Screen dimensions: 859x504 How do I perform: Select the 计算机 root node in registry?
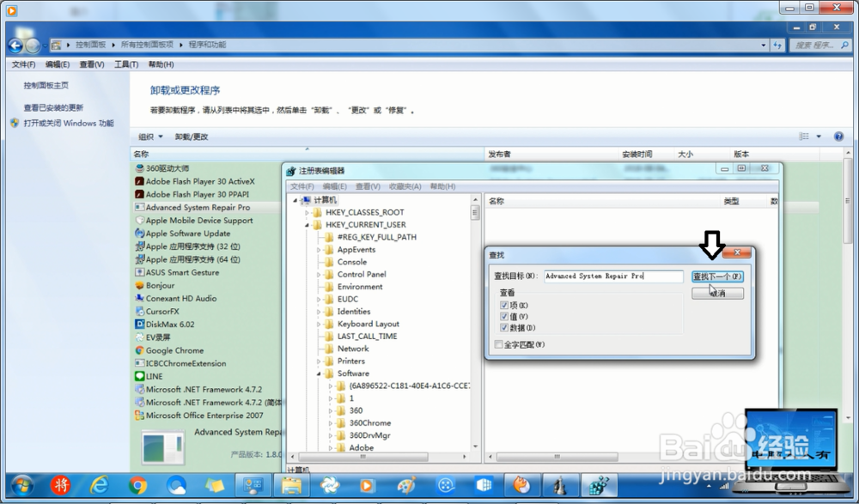tap(325, 200)
